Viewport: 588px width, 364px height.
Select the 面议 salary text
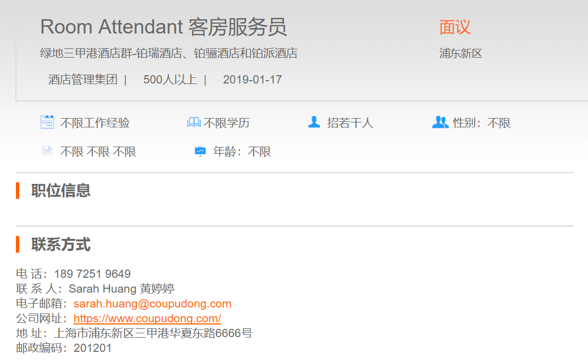[455, 27]
